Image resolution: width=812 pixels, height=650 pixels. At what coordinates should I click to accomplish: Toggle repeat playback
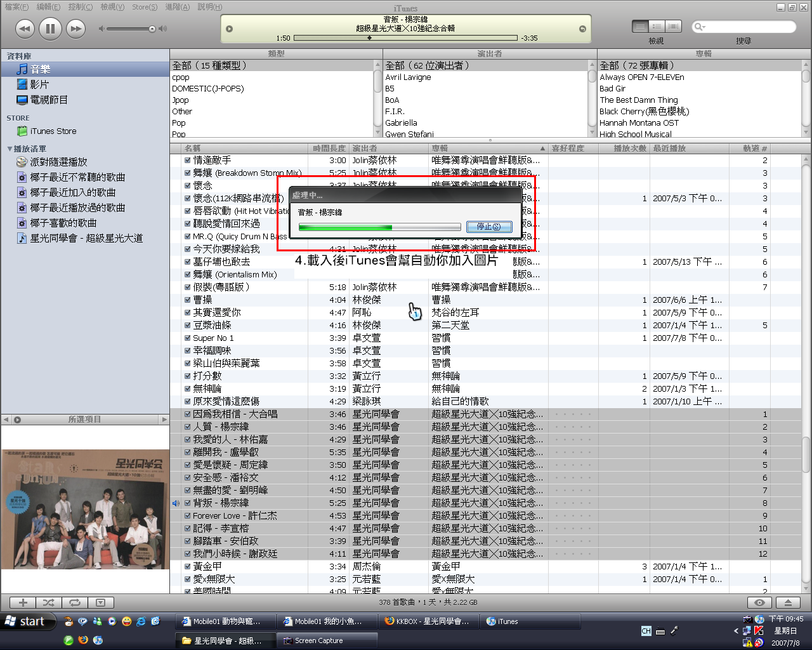click(x=75, y=603)
